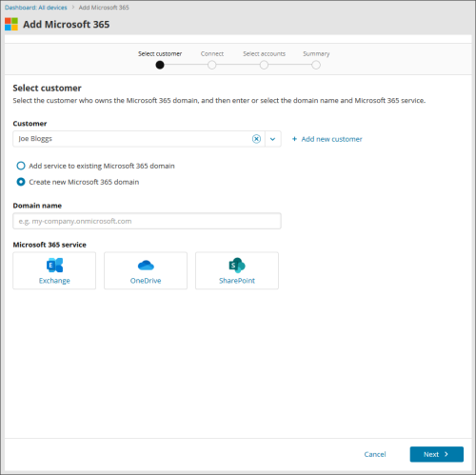The height and width of the screenshot is (475, 476).
Task: Open the Summary step
Action: (316, 65)
